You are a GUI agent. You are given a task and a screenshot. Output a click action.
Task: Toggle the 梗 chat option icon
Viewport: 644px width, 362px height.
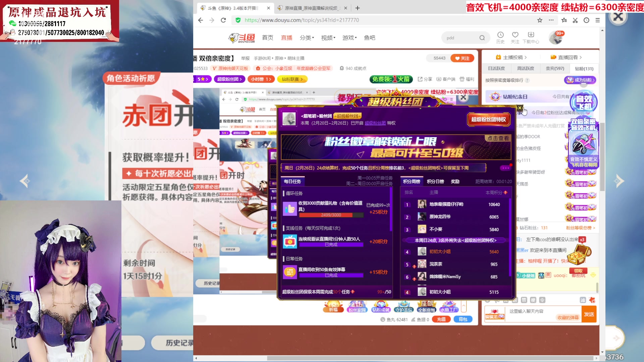533,300
